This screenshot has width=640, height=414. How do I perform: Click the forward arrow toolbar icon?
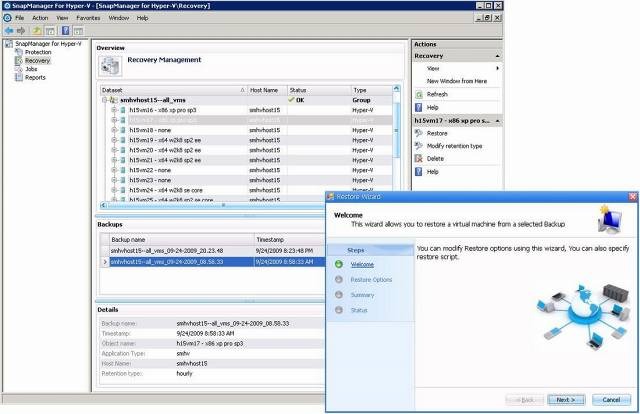coord(21,31)
